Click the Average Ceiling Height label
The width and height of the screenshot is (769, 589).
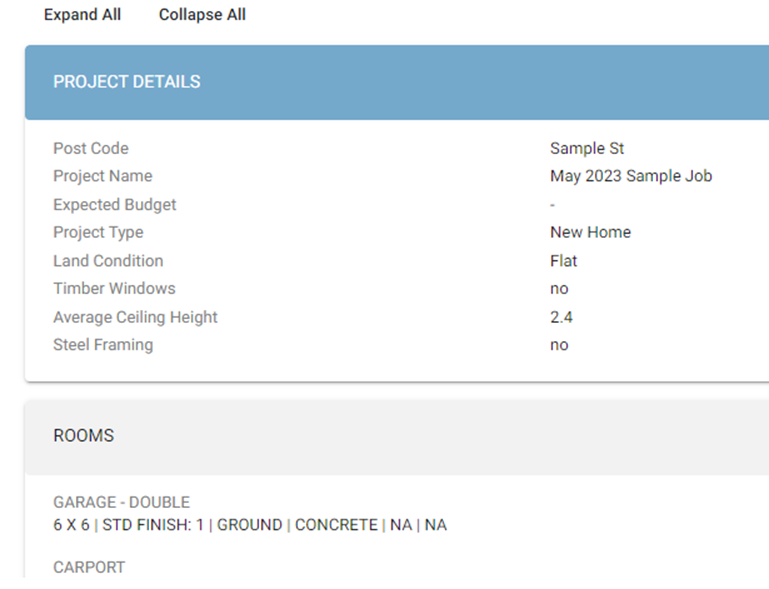pos(135,317)
